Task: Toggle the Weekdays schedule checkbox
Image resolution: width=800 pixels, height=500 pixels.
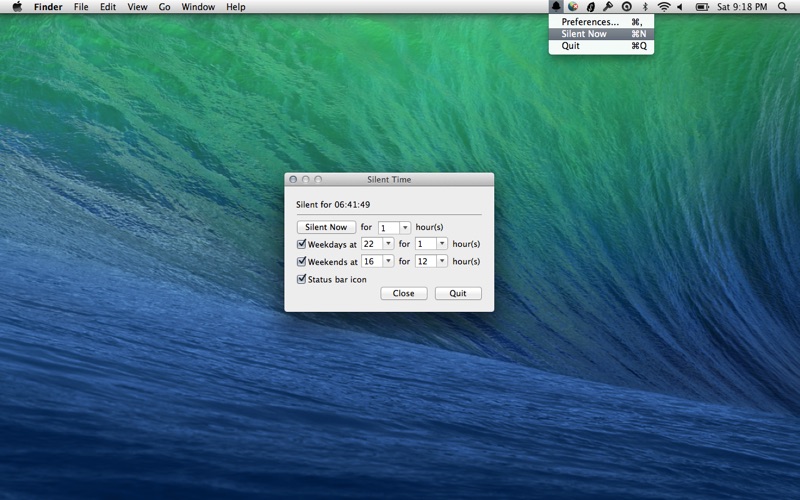Action: 302,244
